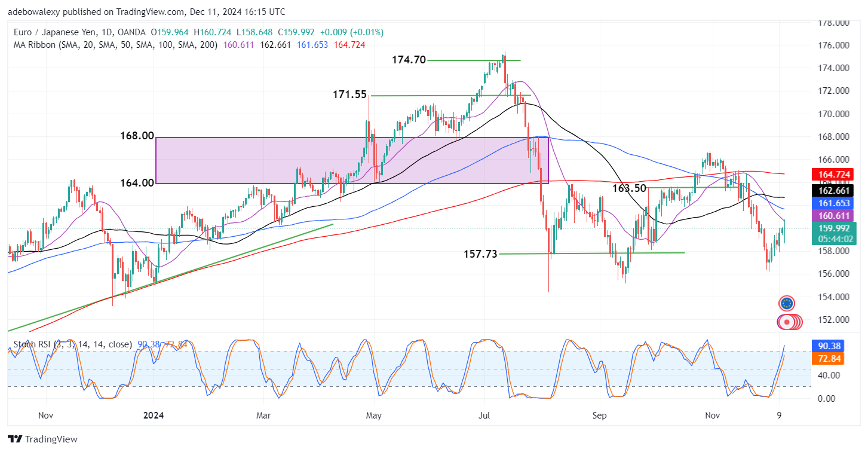Select the 174.70 resistance level label
Screen dimensions: 868x452
coord(409,60)
